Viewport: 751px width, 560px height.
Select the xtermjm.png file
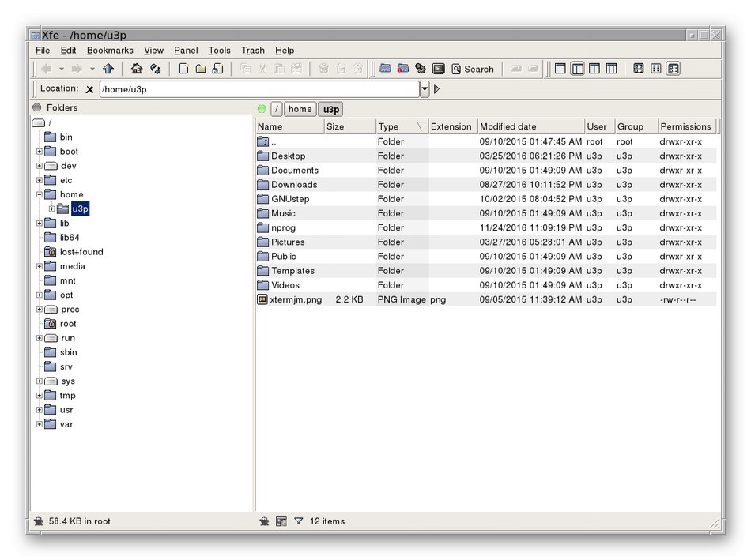[296, 300]
